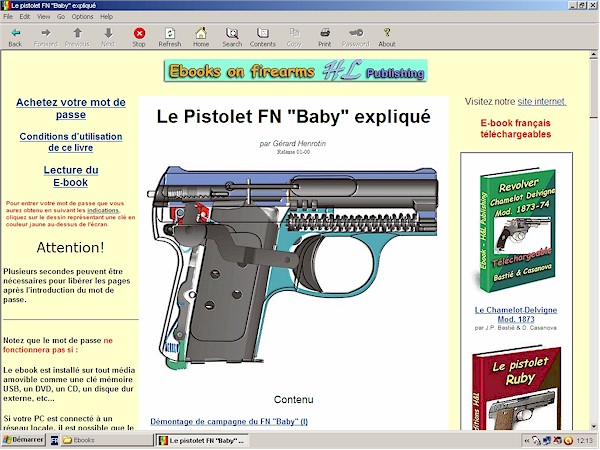Click the vertical scrollbar down arrow
The image size is (600, 450).
click(x=594, y=426)
